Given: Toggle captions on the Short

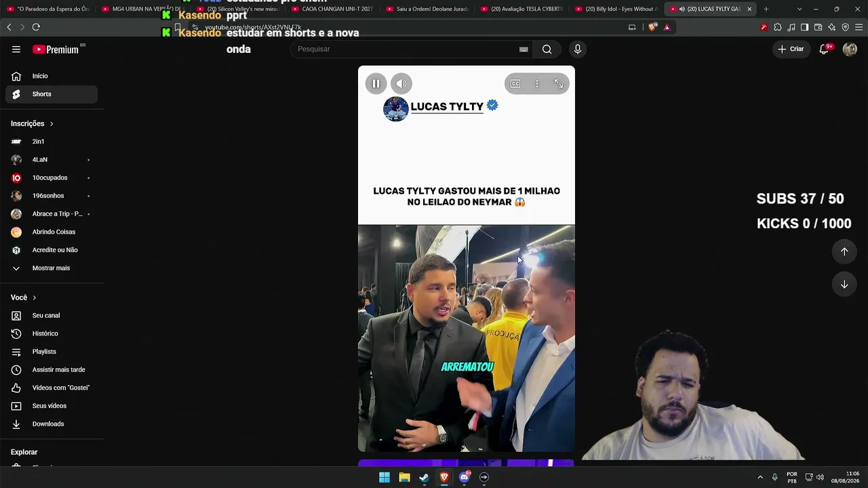Looking at the screenshot, I should [515, 83].
